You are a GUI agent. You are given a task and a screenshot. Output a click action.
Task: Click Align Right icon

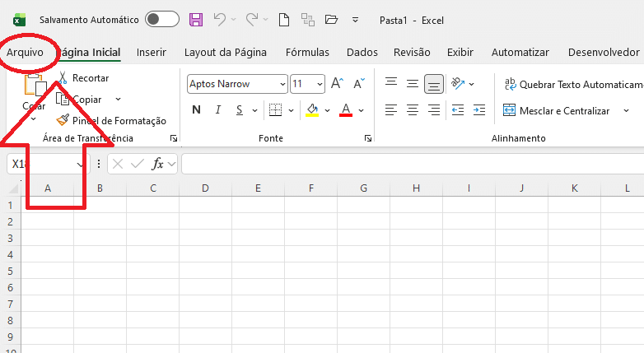(x=434, y=110)
